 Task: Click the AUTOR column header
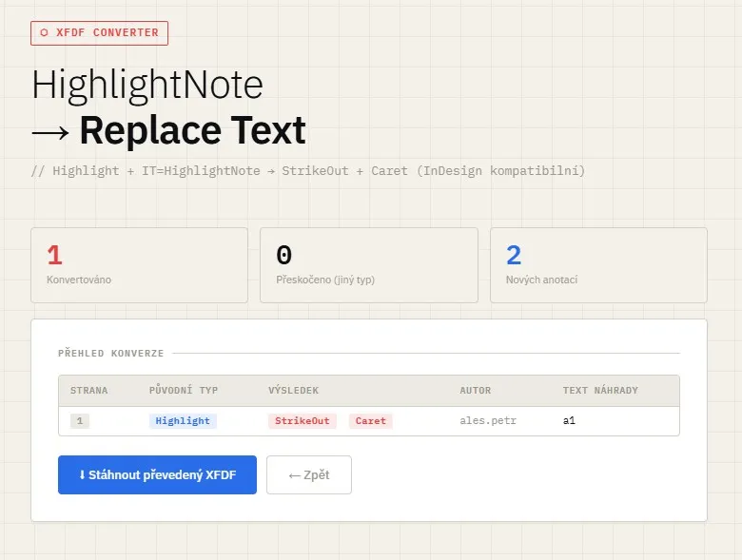pos(475,391)
